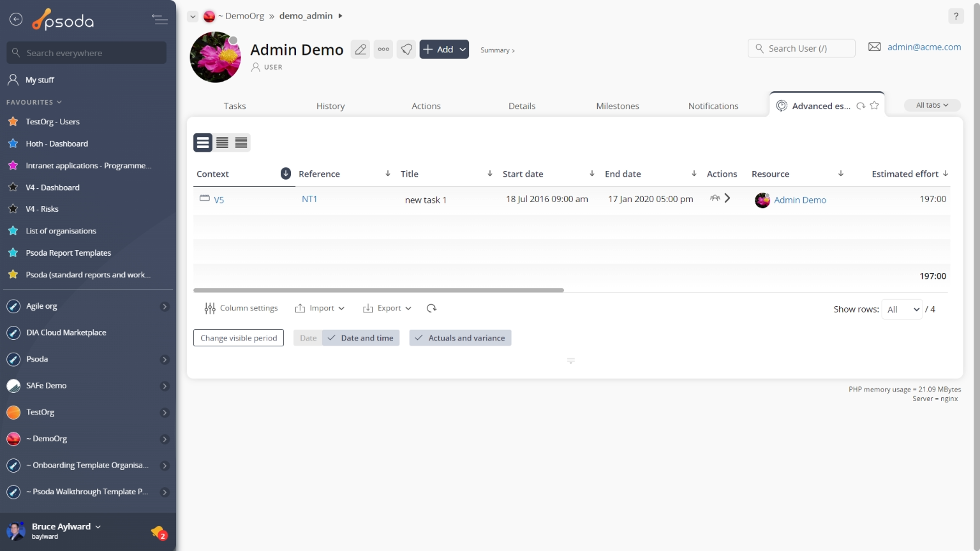The image size is (980, 551).
Task: Select the comfortable row density icon
Action: (x=203, y=143)
